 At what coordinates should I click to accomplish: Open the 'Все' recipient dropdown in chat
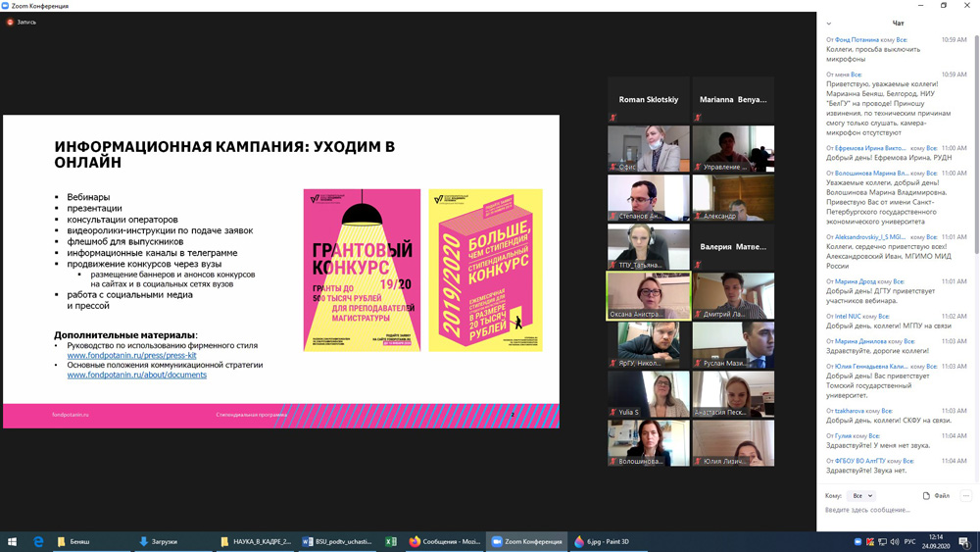861,496
